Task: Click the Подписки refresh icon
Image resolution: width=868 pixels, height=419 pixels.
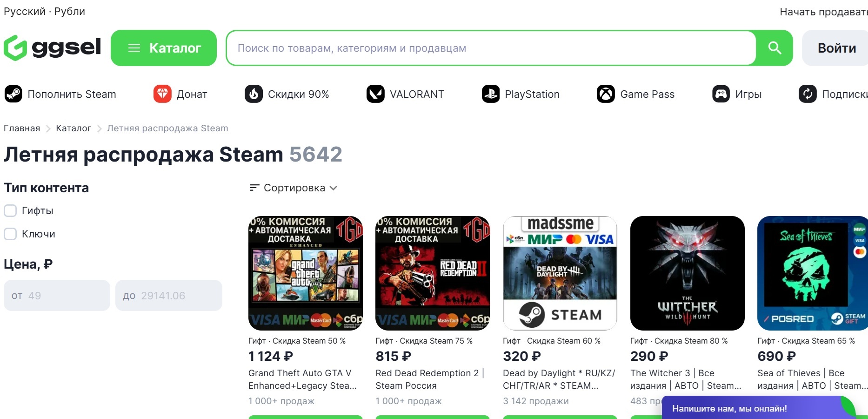Action: (x=808, y=94)
